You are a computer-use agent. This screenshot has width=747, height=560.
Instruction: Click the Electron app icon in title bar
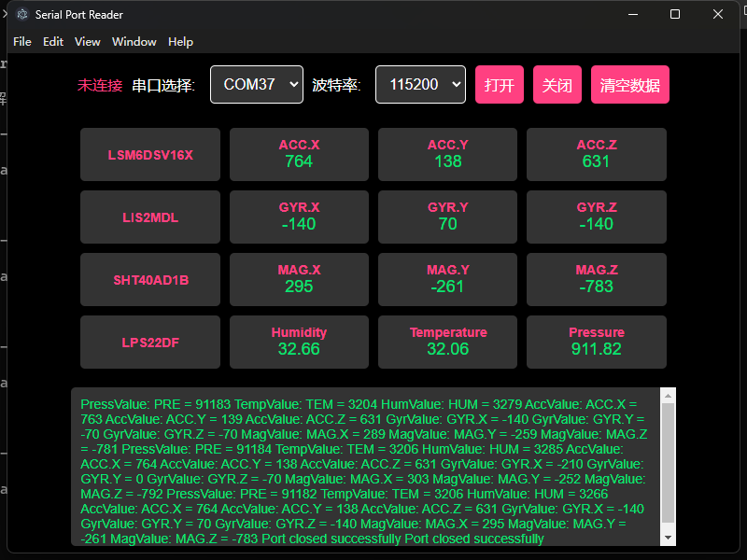(x=21, y=14)
